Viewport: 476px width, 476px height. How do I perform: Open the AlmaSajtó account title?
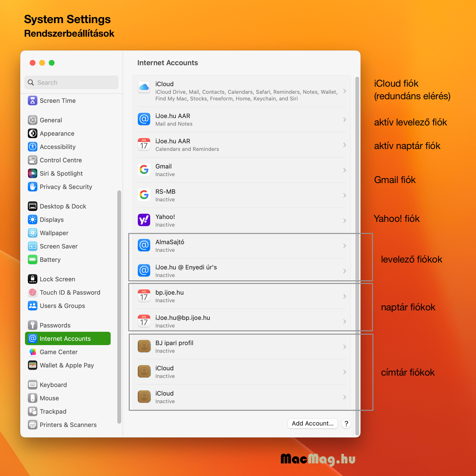(170, 242)
